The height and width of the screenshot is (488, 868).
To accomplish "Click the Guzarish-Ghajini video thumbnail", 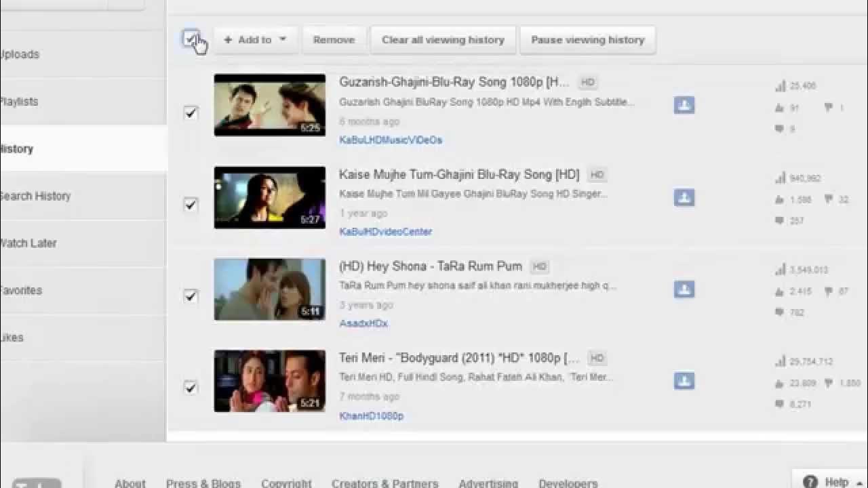I will point(270,105).
